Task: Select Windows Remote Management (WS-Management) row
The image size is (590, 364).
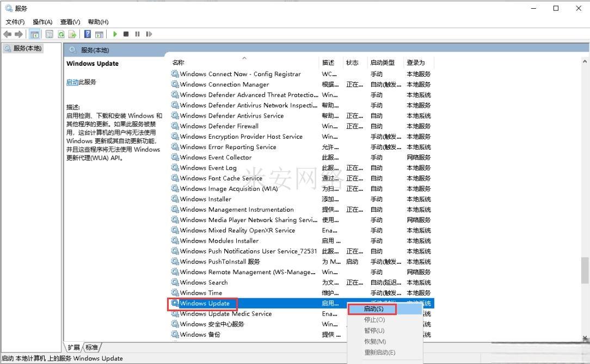Action: tap(302, 272)
